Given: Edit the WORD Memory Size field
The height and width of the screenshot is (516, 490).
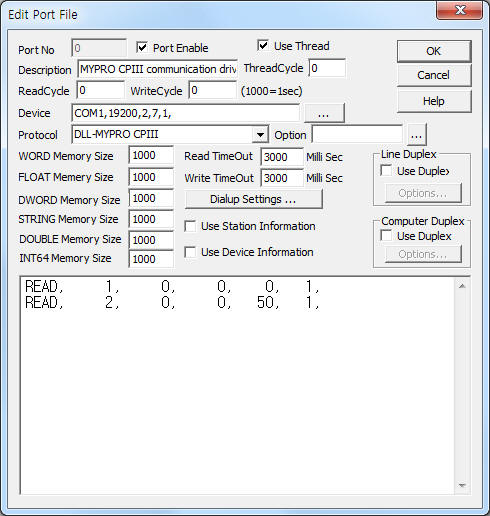Looking at the screenshot, I should [x=151, y=155].
